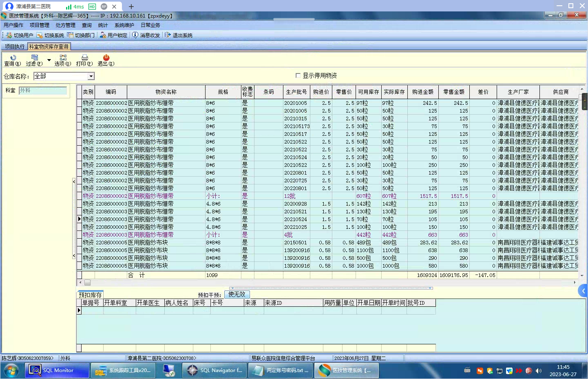Click the 过滤 (Filter) toolbar icon

34,60
